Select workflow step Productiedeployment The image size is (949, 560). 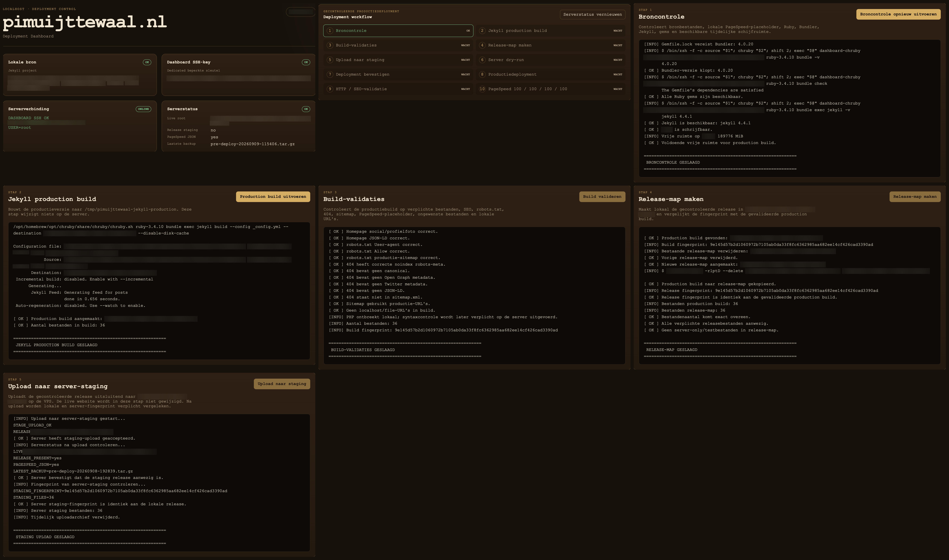550,74
